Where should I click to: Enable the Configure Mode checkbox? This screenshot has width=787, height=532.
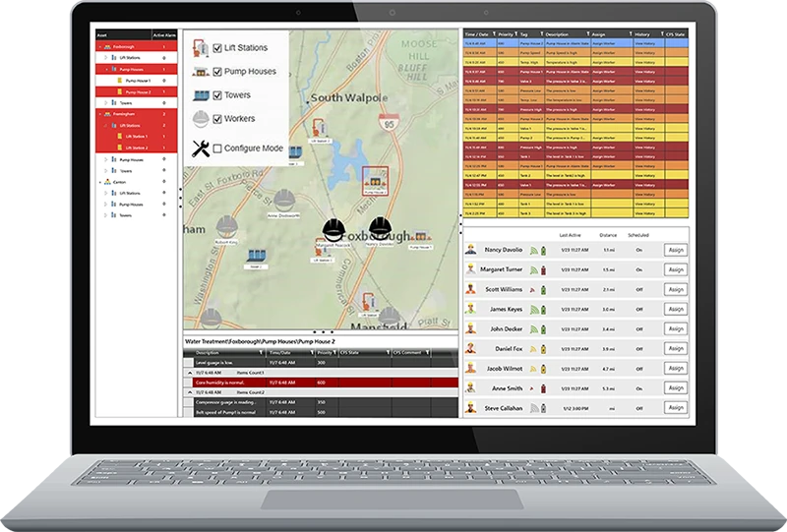click(x=217, y=148)
